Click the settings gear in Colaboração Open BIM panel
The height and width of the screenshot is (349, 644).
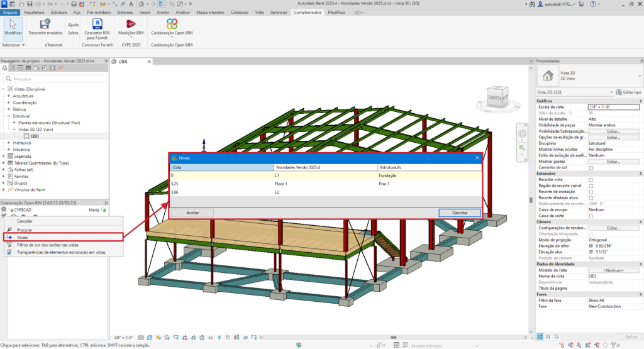[4, 209]
